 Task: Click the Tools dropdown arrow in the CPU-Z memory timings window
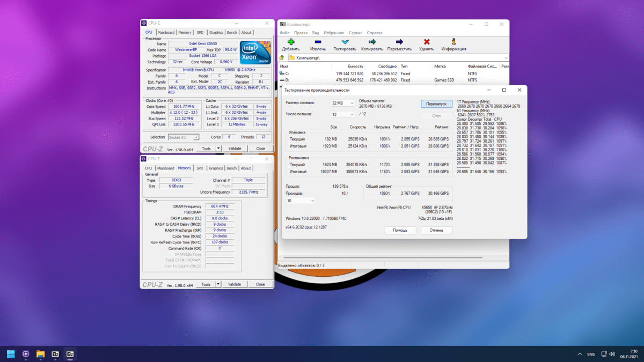218,284
